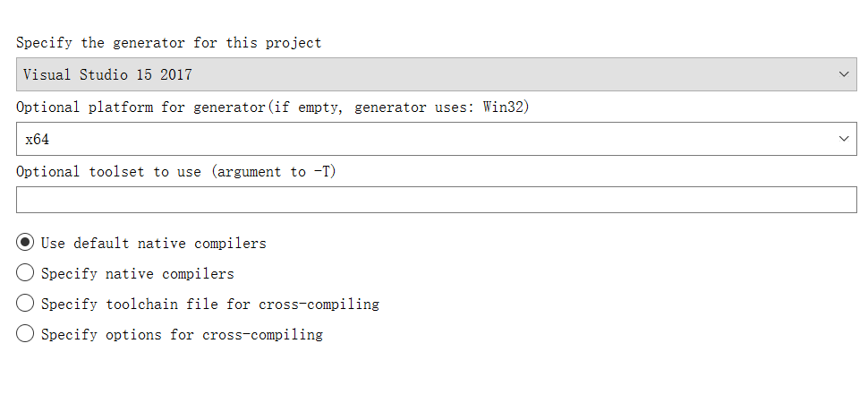Open the Visual Studio 15 2017 generator dropdown

pos(436,74)
